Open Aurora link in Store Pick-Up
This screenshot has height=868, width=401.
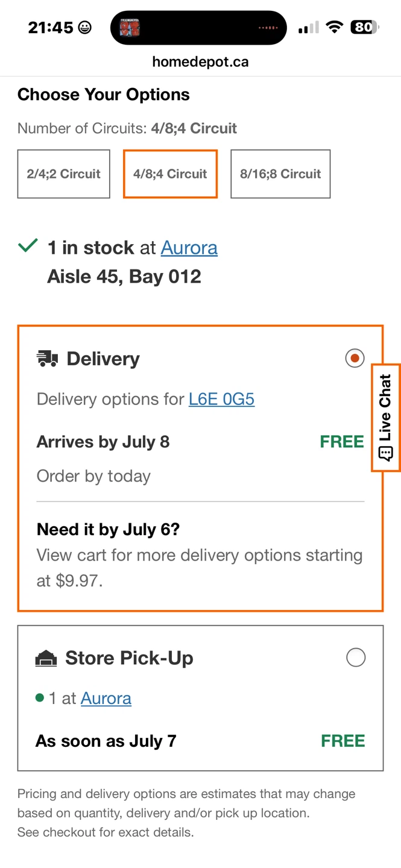point(106,698)
